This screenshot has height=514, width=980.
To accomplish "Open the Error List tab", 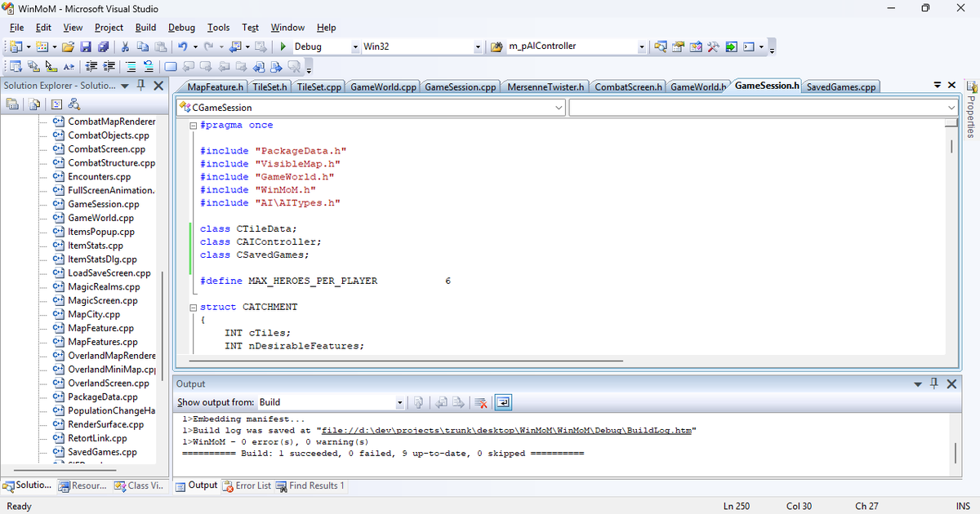I will point(247,485).
